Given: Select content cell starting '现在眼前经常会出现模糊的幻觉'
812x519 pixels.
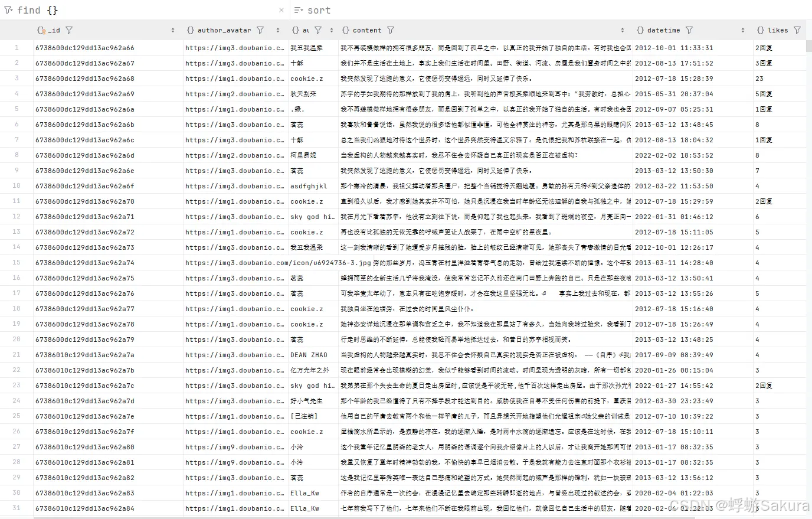Looking at the screenshot, I should 485,370.
